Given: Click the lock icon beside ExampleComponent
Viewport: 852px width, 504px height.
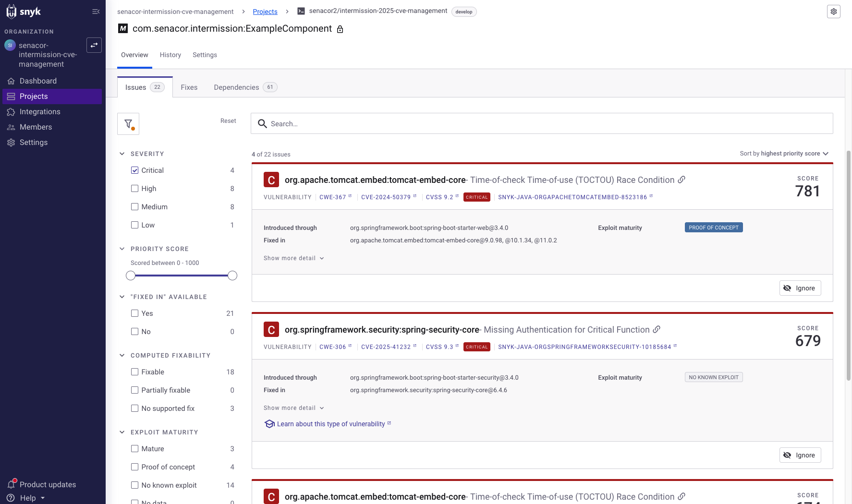Looking at the screenshot, I should [340, 29].
